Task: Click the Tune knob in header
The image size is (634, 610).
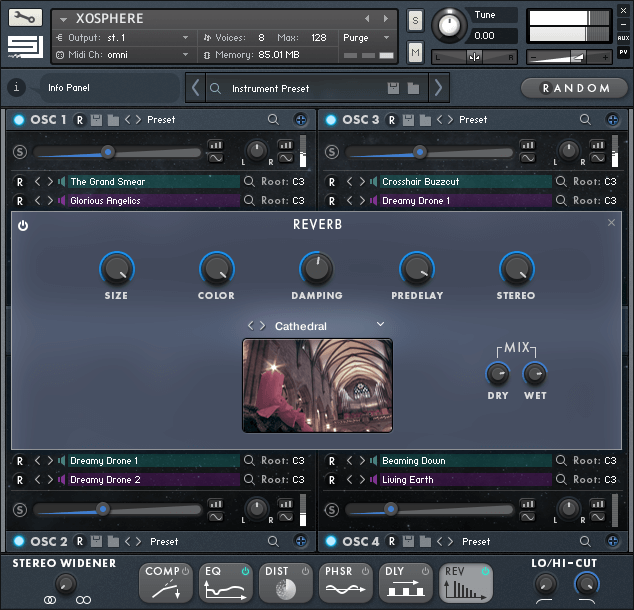Action: (x=449, y=25)
